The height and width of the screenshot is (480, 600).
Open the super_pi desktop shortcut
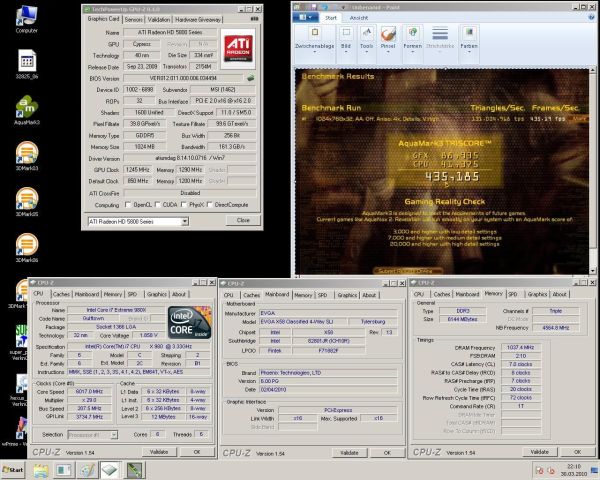(20, 343)
